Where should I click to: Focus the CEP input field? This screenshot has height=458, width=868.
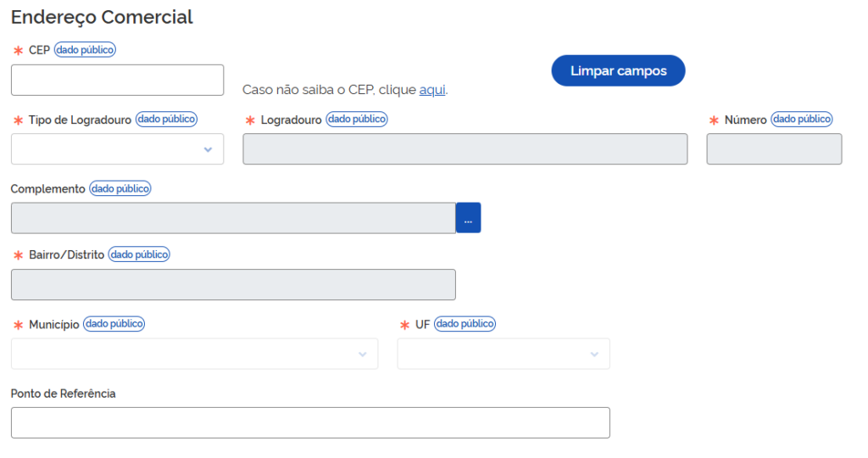tap(117, 81)
